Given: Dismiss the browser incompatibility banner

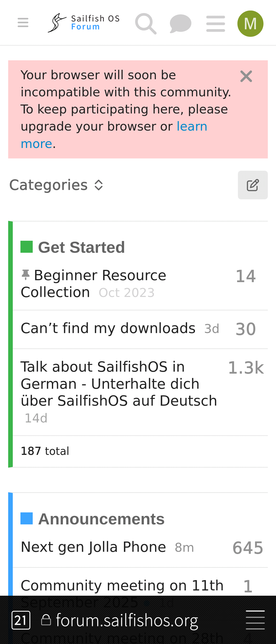Looking at the screenshot, I should pos(246,76).
